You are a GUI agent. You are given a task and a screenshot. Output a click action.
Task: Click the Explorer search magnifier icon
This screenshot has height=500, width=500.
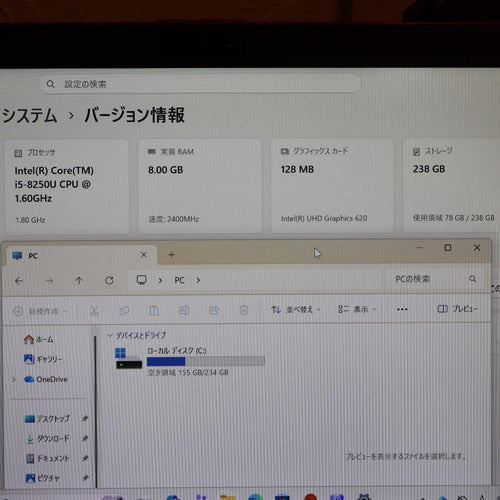point(473,278)
